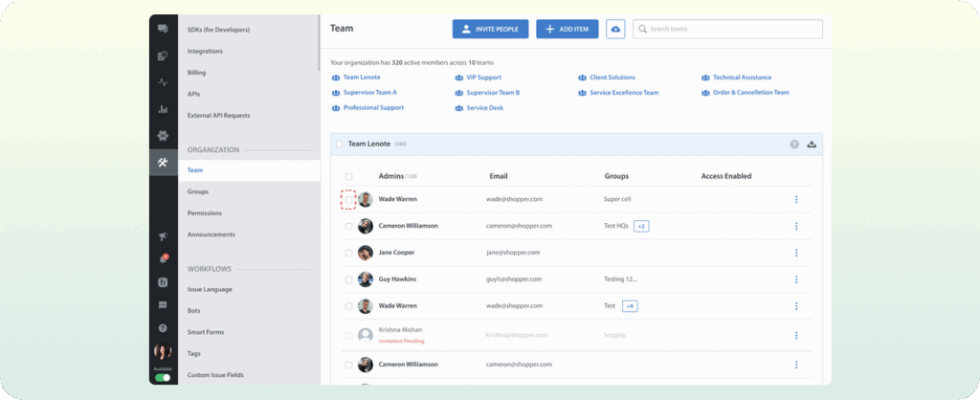Check the select-all checkbox beside Admins
Image resolution: width=980 pixels, height=400 pixels.
point(348,177)
